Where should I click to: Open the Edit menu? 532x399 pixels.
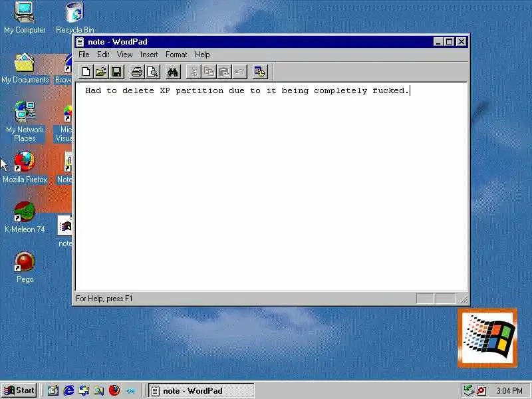coord(103,55)
